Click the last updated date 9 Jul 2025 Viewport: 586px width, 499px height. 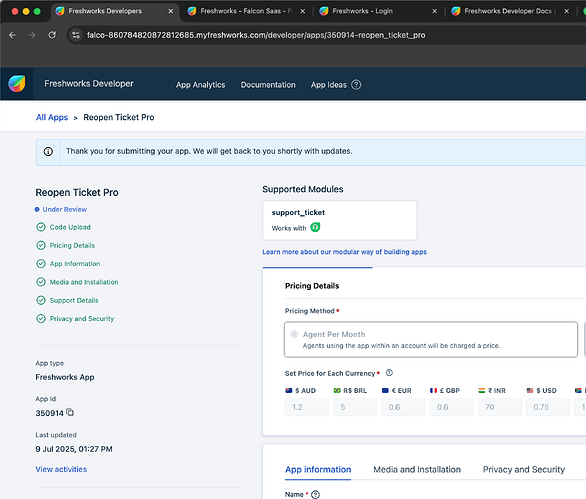click(x=74, y=449)
